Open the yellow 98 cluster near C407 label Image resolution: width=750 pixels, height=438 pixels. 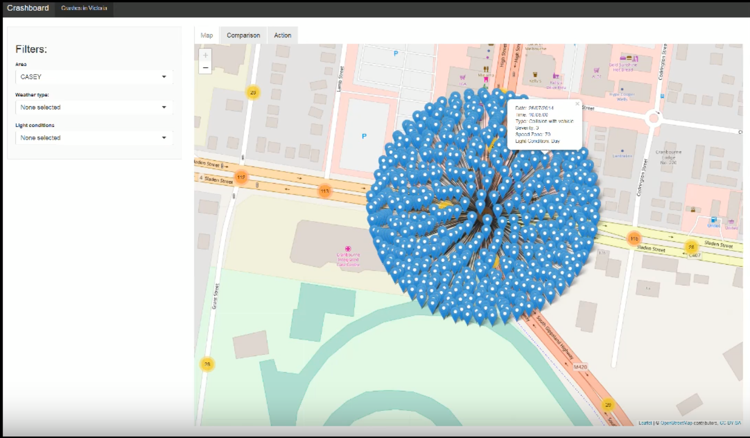pyautogui.click(x=691, y=247)
